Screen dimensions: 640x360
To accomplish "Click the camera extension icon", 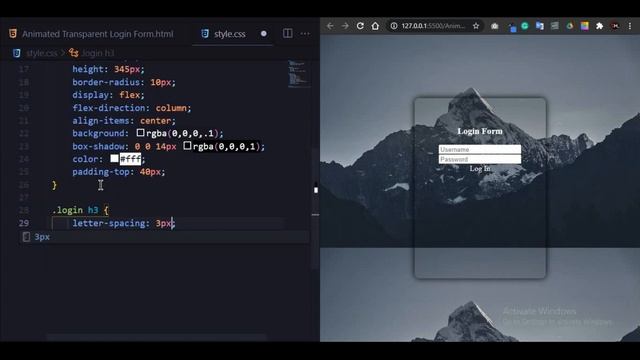I will point(495,26).
